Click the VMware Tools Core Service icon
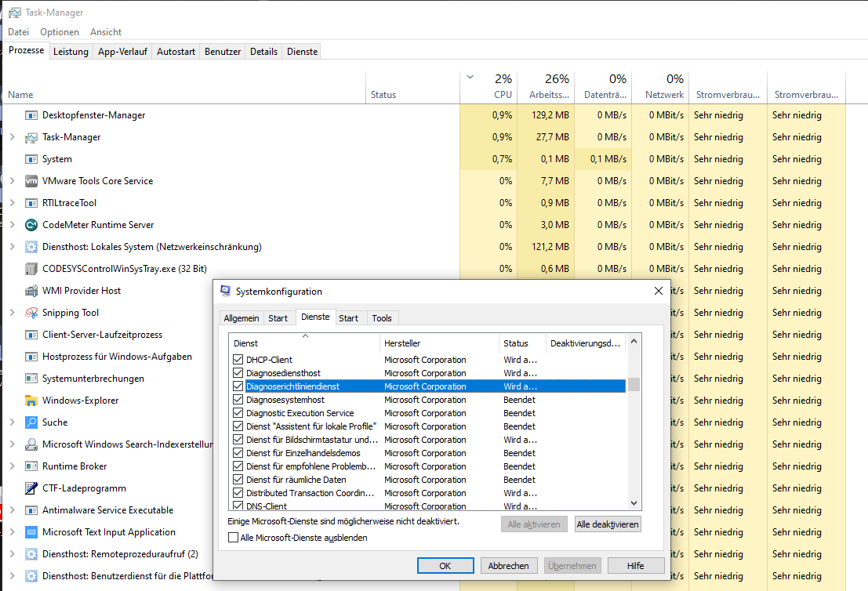The image size is (868, 591). [x=31, y=181]
